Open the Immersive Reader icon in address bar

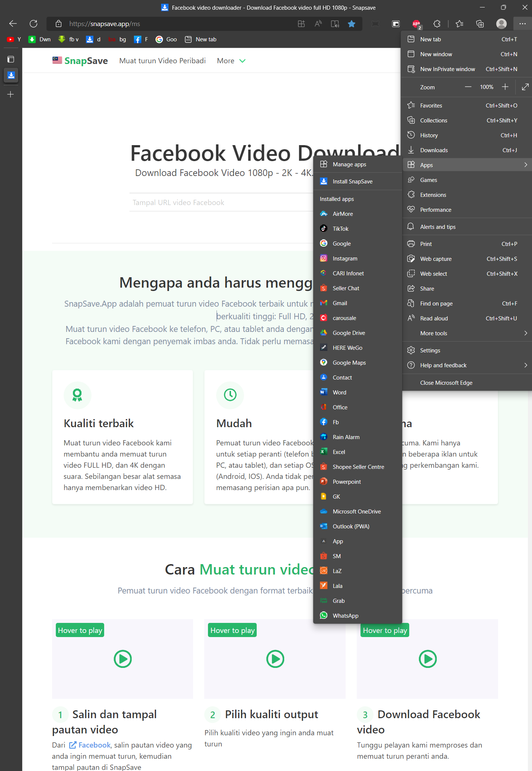click(335, 24)
